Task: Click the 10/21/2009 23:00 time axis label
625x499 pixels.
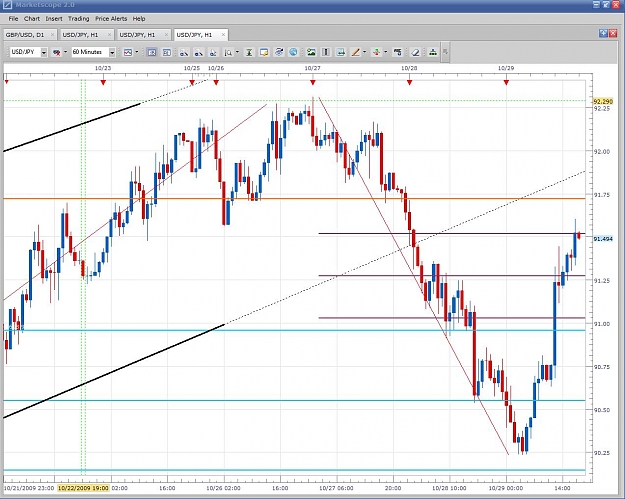Action: pos(29,488)
